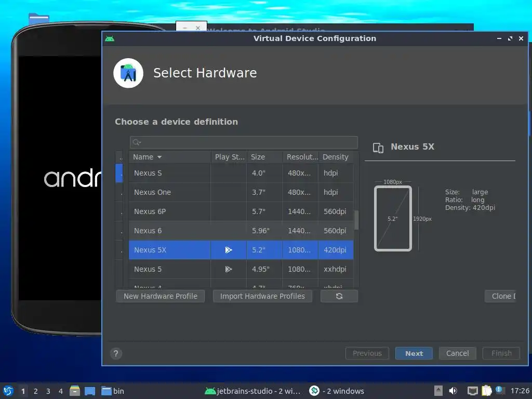Click the eject/removable media tray icon

438,391
